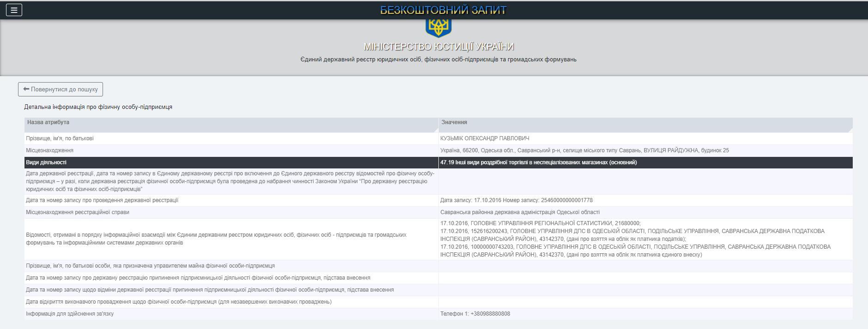This screenshot has height=329, width=868.
Task: Click the 'МІНІСТЕРСТВО ЮСТИЦІЇ УКРАЇНИ' heading
Action: (x=438, y=47)
